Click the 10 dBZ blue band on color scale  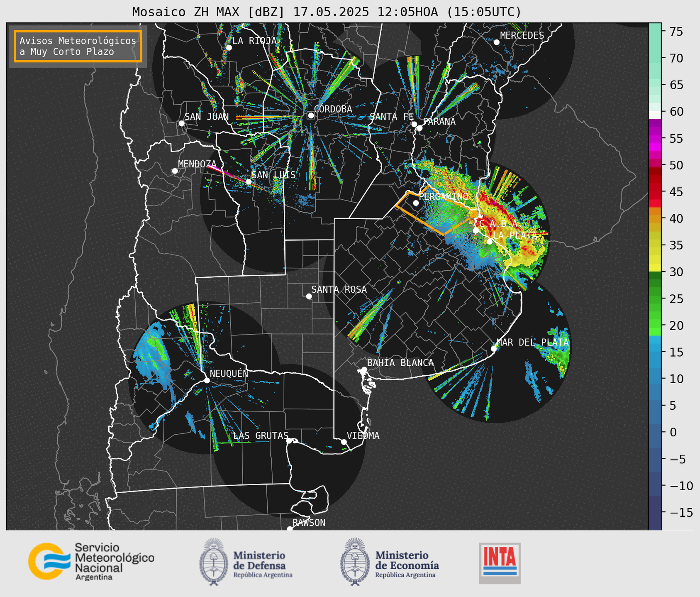[655, 379]
